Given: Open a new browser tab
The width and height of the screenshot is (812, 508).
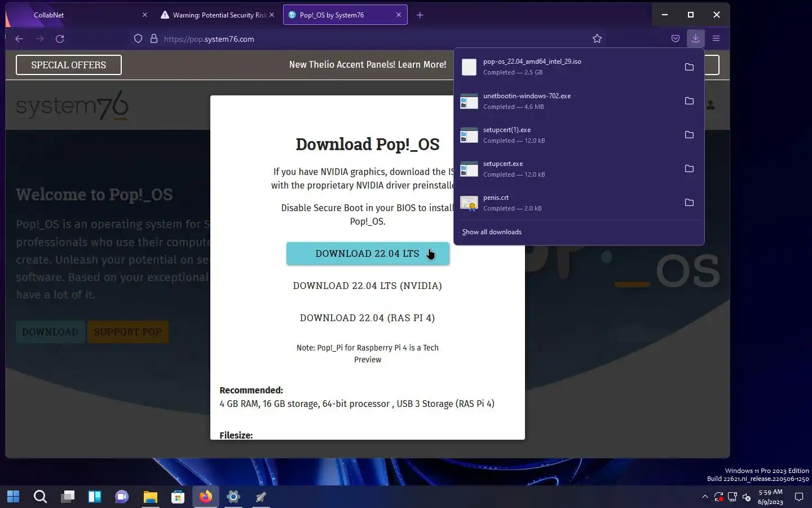Looking at the screenshot, I should tap(420, 15).
